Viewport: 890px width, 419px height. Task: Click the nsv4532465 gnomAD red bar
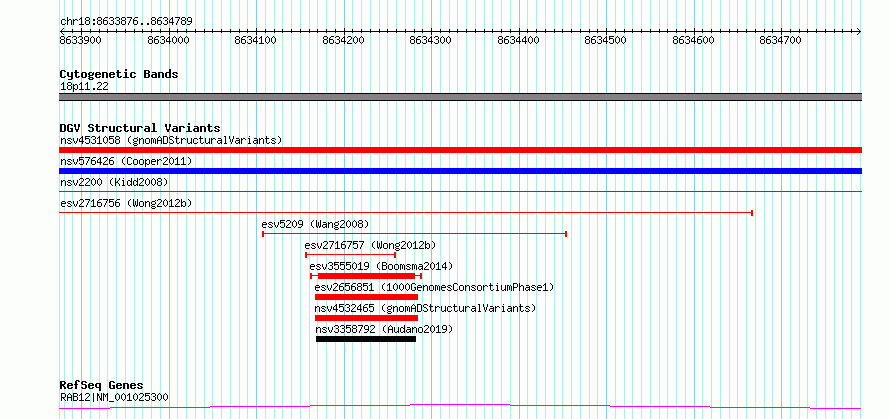(366, 318)
